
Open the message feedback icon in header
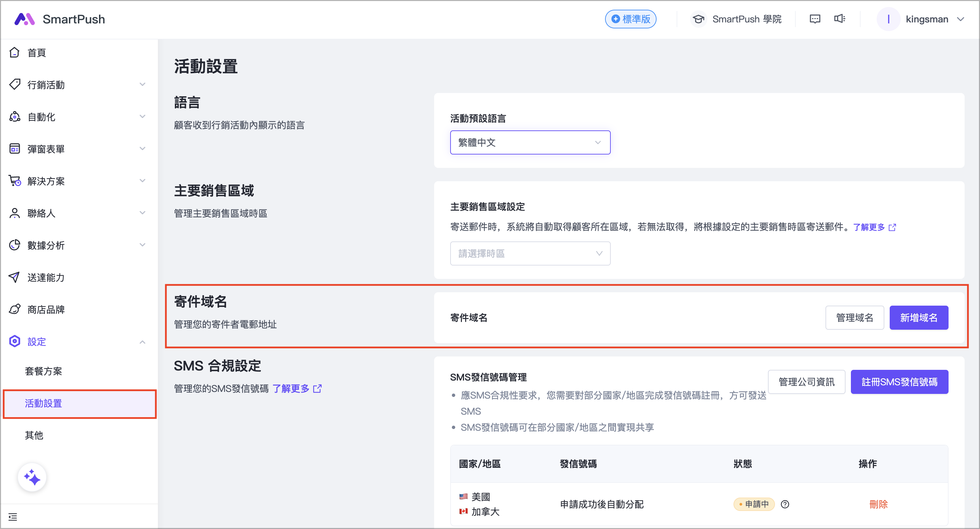click(x=814, y=19)
